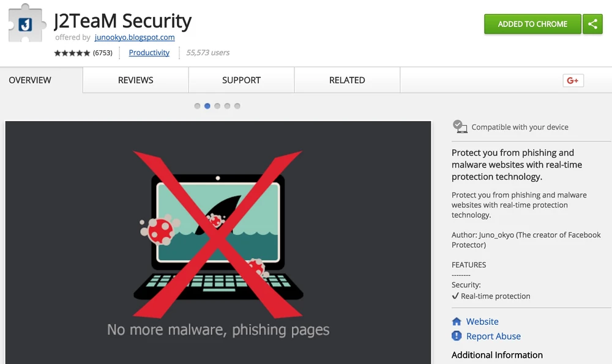The image size is (612, 364).
Task: Switch to the Related tab
Action: (347, 80)
